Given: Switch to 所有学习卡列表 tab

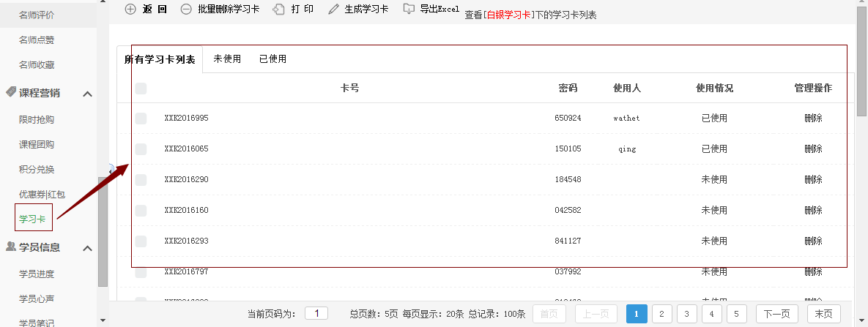Looking at the screenshot, I should point(160,60).
